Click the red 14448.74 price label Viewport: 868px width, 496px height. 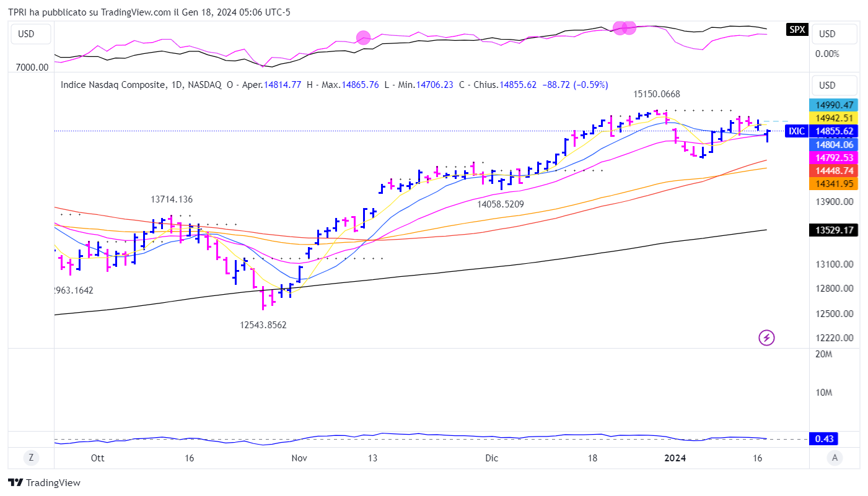[833, 171]
